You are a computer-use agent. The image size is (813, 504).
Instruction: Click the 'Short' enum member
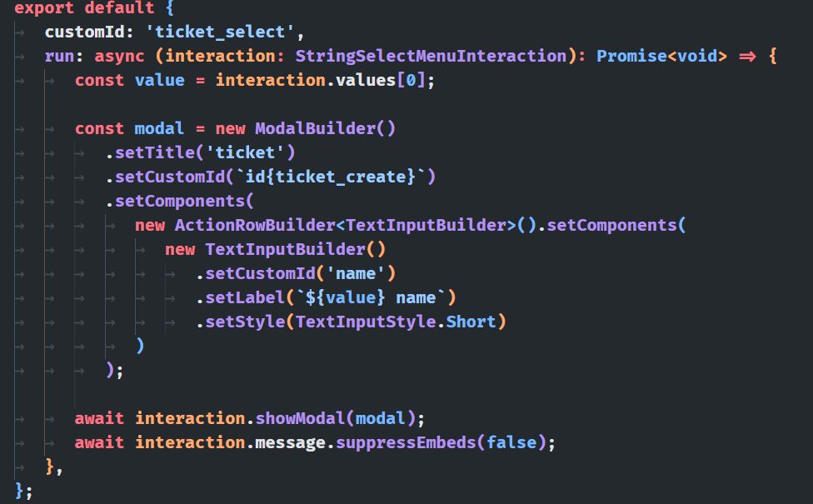pos(471,322)
